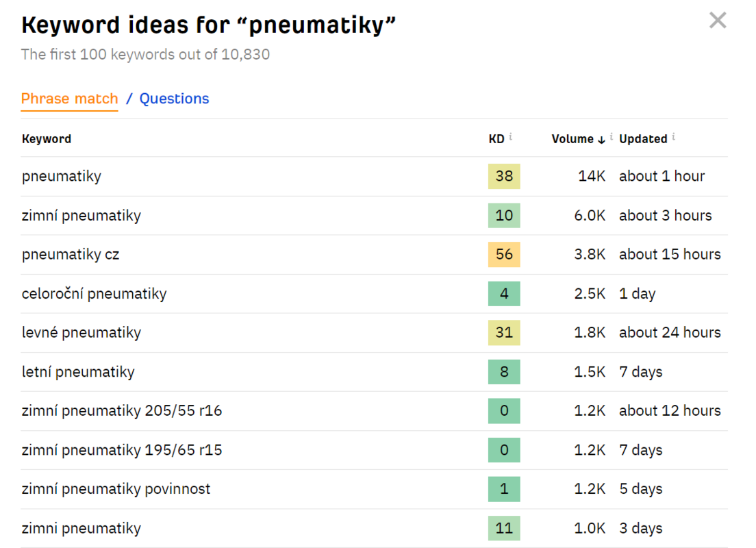
Task: Click the "pneumatiky cz" keyword
Action: (x=71, y=255)
